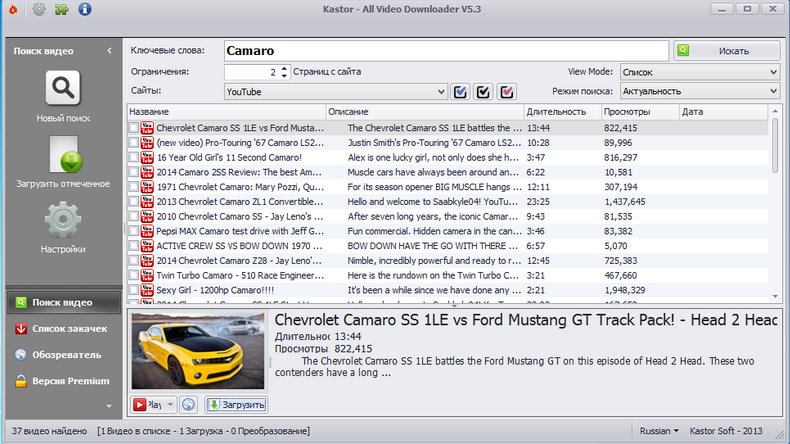
Task: Open settings gear icon in title bar
Action: (39, 9)
